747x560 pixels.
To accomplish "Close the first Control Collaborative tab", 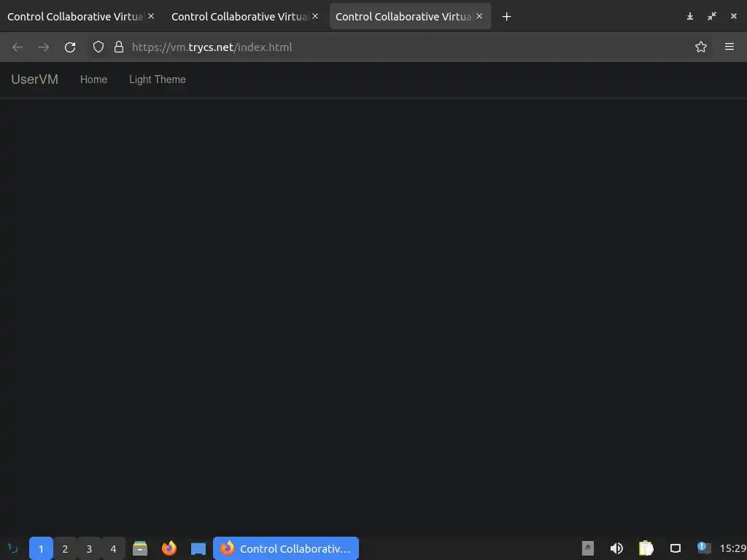I will pos(151,16).
